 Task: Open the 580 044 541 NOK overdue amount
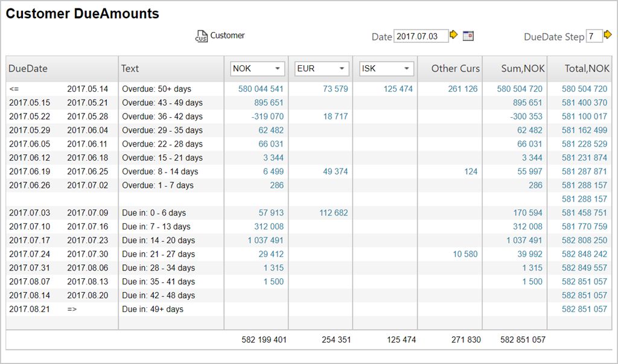261,89
